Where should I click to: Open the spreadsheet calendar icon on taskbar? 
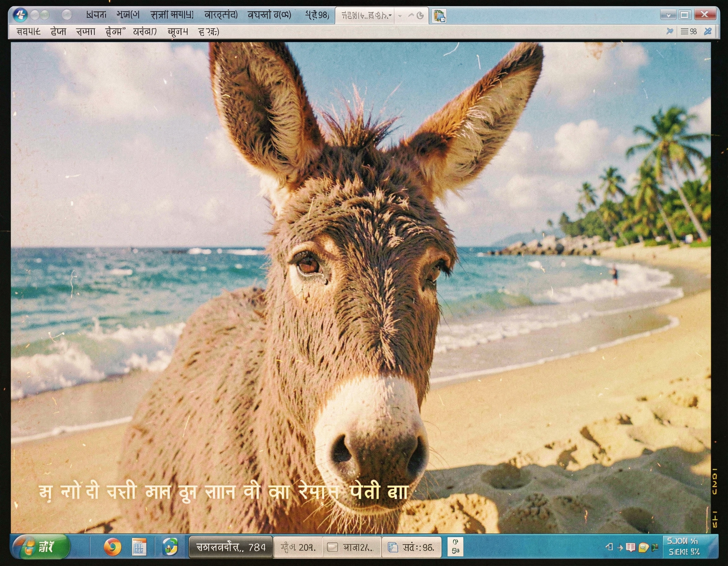139,547
